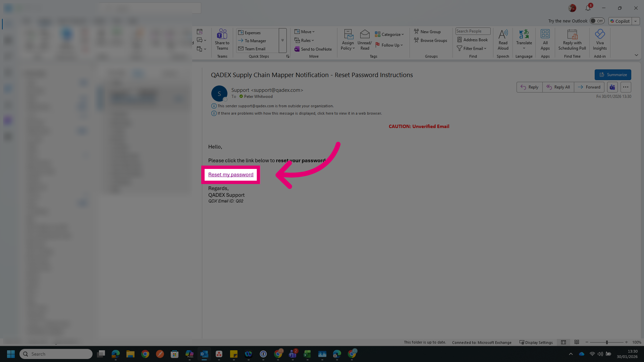Open the Assign Policy menu
644x362 pixels.
[348, 40]
